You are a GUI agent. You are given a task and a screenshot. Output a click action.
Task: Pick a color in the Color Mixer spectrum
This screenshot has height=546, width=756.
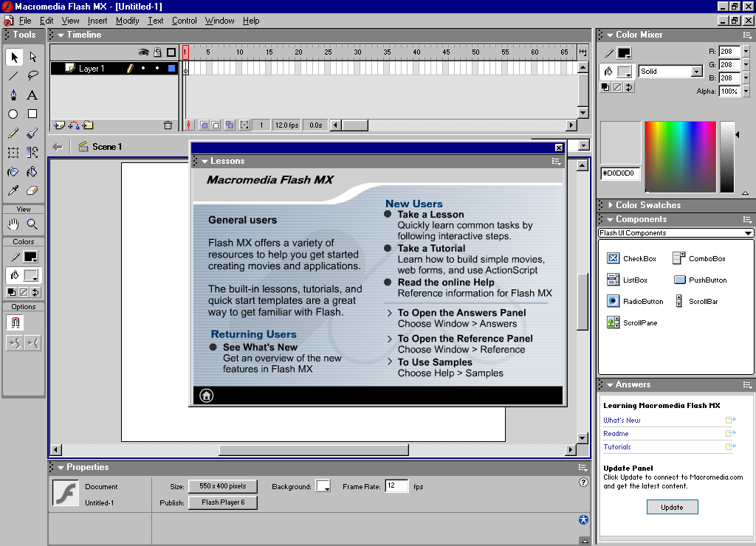click(680, 157)
